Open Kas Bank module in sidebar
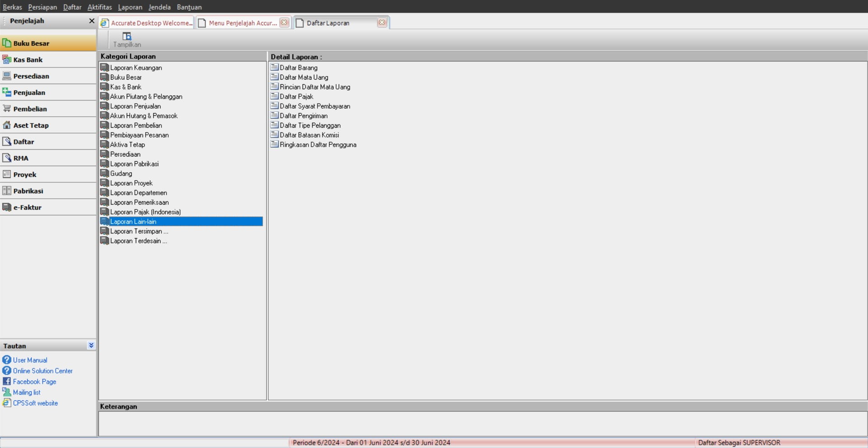The height and width of the screenshot is (448, 868). pyautogui.click(x=28, y=60)
